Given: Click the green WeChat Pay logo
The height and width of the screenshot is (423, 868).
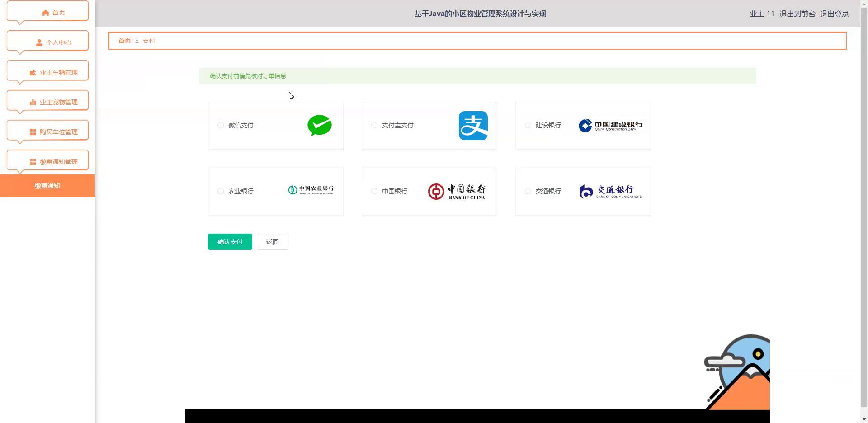Looking at the screenshot, I should pos(320,125).
